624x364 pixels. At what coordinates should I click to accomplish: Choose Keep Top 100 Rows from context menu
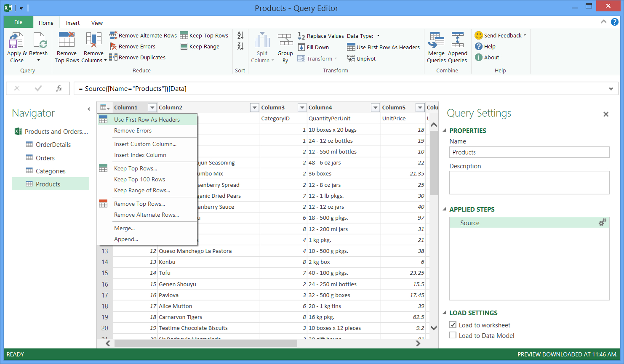(139, 179)
